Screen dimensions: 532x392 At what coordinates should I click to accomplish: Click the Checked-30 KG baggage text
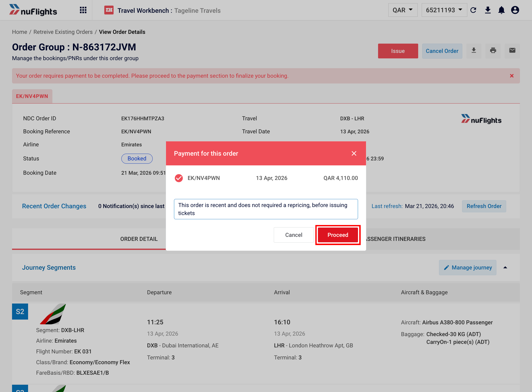tap(454, 334)
